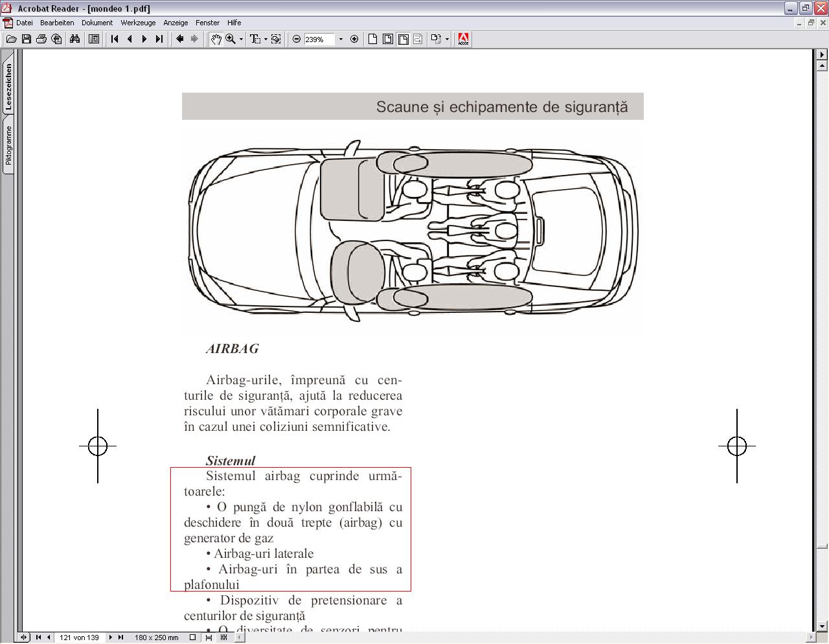Open the zoom percentage dropdown arrow
Viewport: 829px width, 644px height.
(341, 40)
